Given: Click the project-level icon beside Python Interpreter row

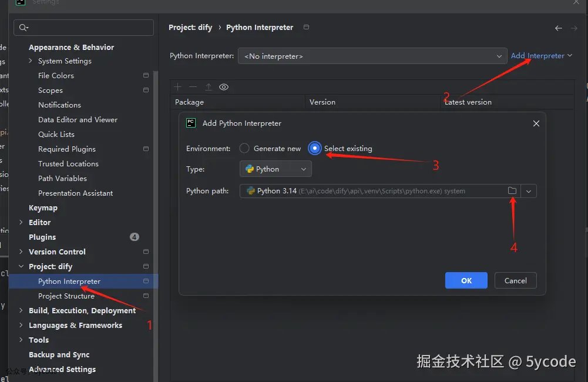Looking at the screenshot, I should 146,281.
